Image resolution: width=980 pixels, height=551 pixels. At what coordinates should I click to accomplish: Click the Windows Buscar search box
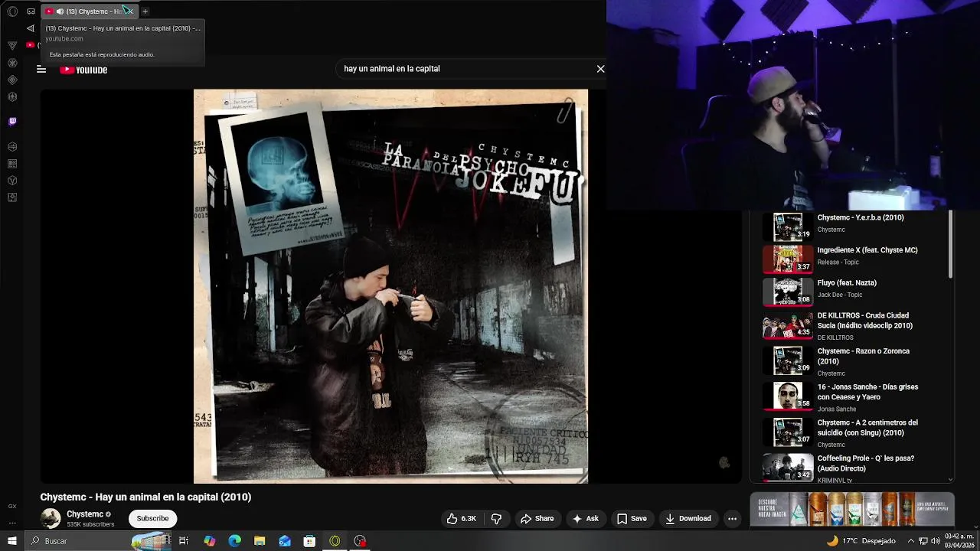(x=100, y=541)
